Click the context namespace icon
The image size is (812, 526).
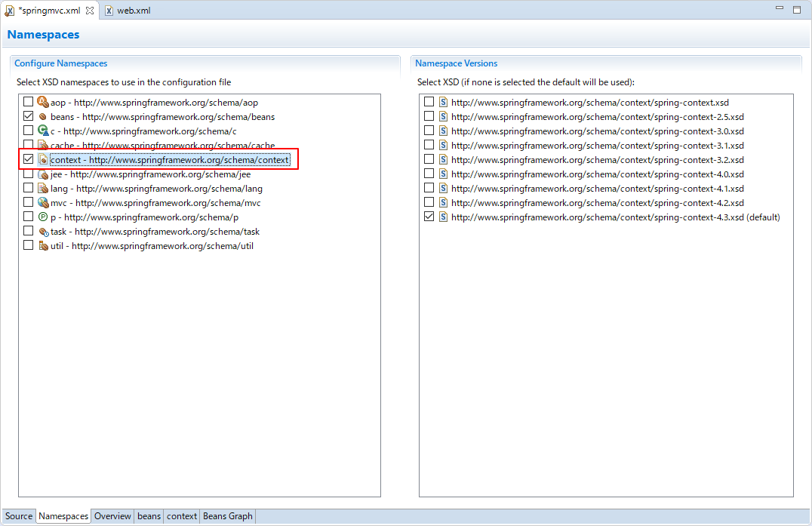point(43,159)
